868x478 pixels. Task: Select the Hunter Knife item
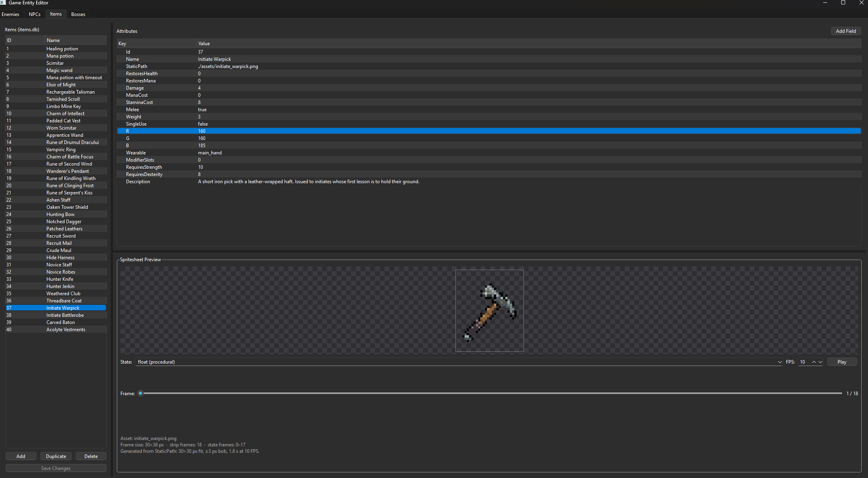coord(56,279)
